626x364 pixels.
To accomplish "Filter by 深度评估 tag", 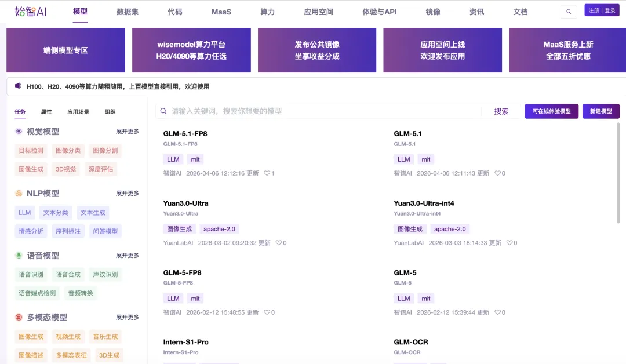I will 101,169.
